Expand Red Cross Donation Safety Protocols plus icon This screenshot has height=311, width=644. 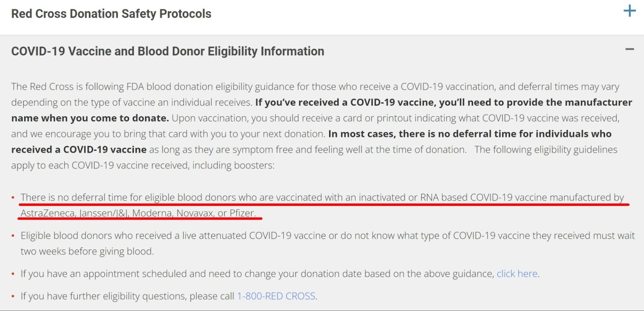tap(630, 11)
